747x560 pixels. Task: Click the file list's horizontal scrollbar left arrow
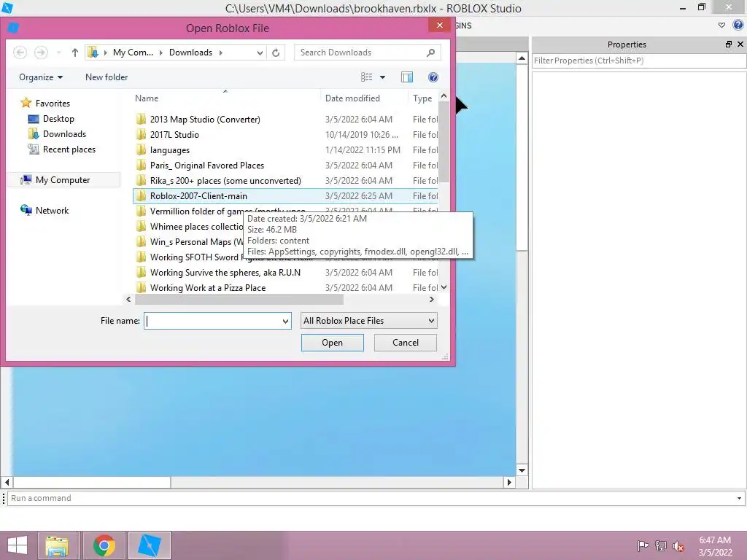coord(128,300)
